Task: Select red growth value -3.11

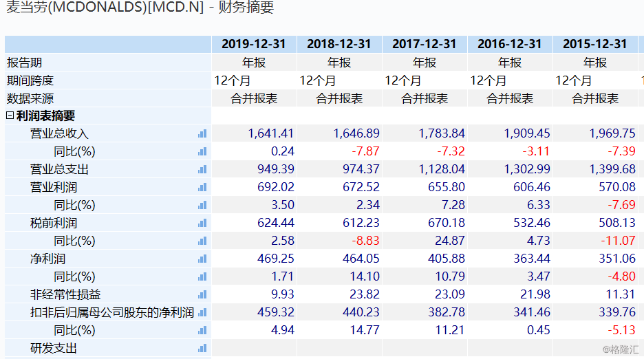Action: pyautogui.click(x=536, y=151)
